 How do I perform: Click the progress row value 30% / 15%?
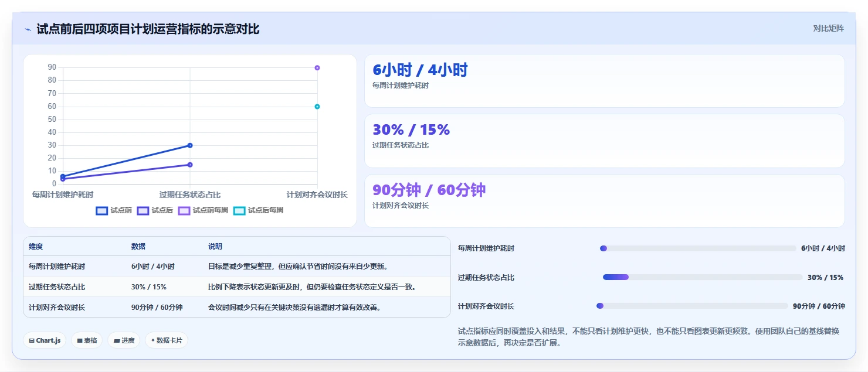tap(826, 278)
